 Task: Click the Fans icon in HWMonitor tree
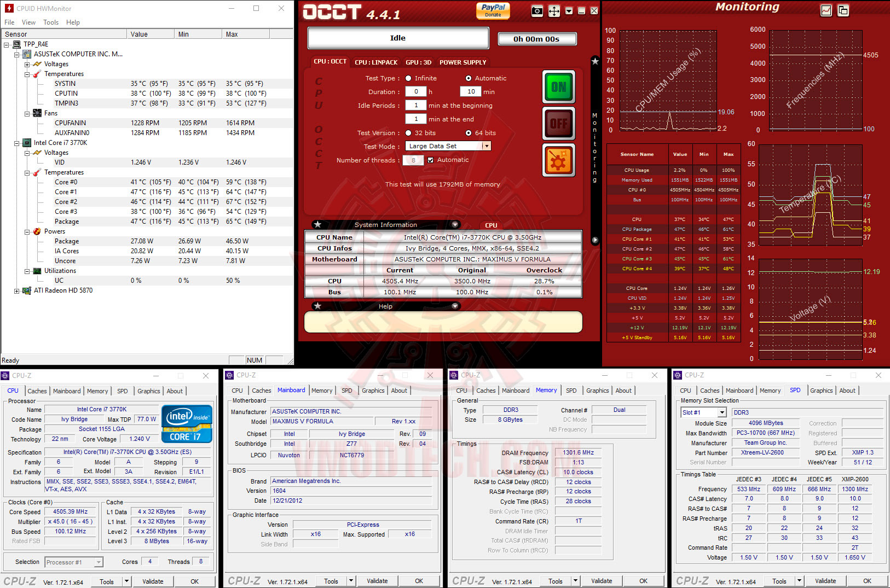tap(37, 113)
